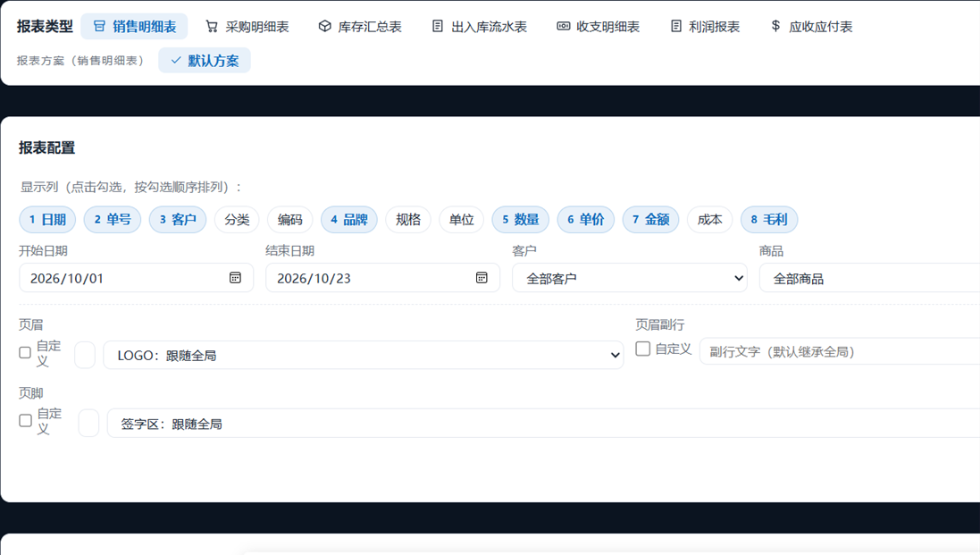Enable the 单位 display column chip
Screen dimensions: 980x555
(461, 219)
